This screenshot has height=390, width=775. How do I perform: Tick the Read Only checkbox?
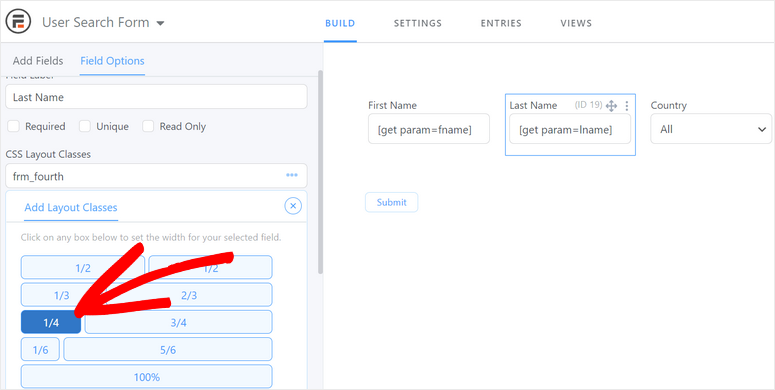point(148,127)
